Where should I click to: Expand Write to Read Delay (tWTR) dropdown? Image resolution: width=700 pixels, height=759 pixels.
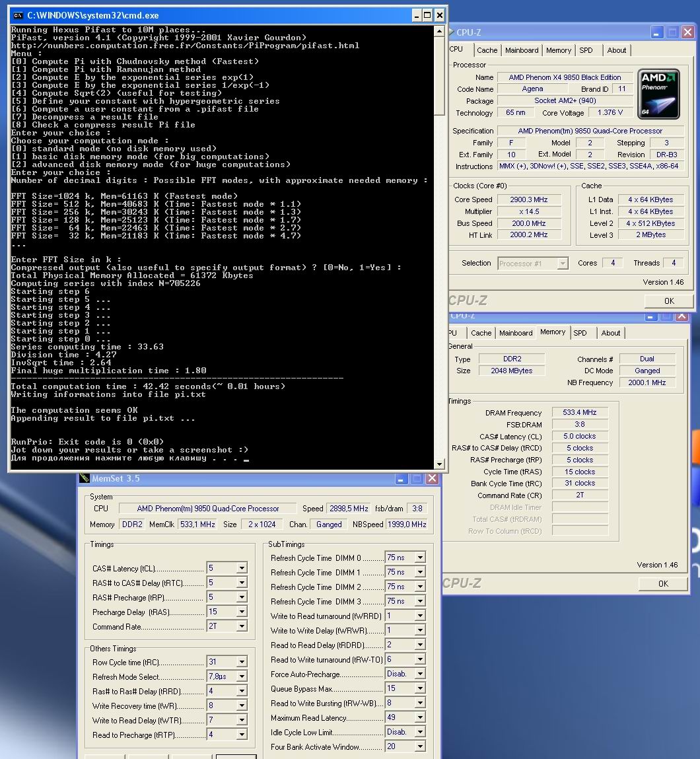click(x=242, y=720)
